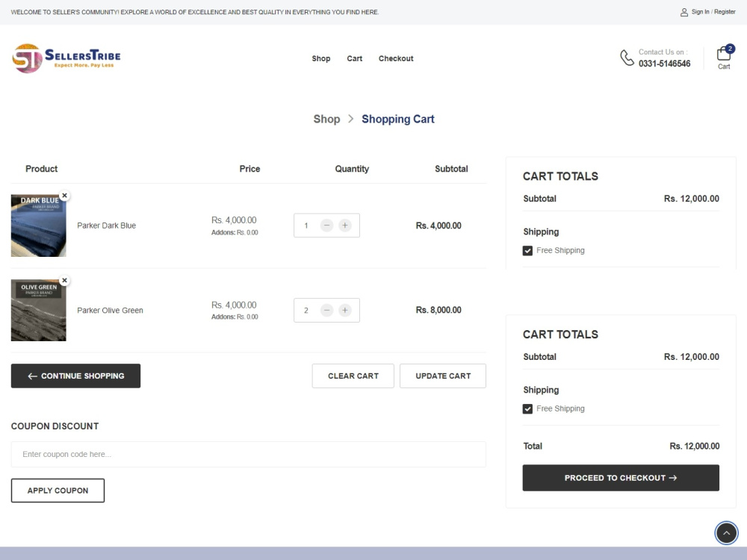747x560 pixels.
Task: Click the Register link
Action: point(725,12)
